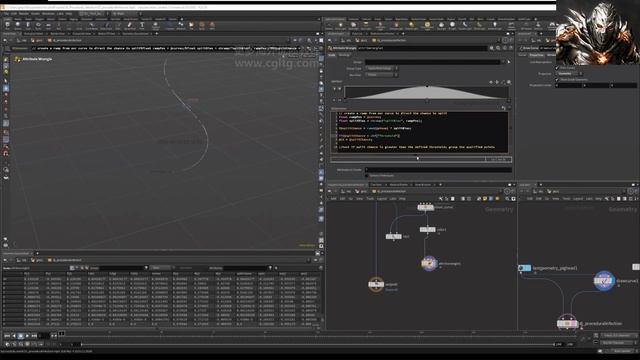Screen dimensions: 640x360
Task: Open the upper dropdown right of the timeline
Action: point(618,336)
